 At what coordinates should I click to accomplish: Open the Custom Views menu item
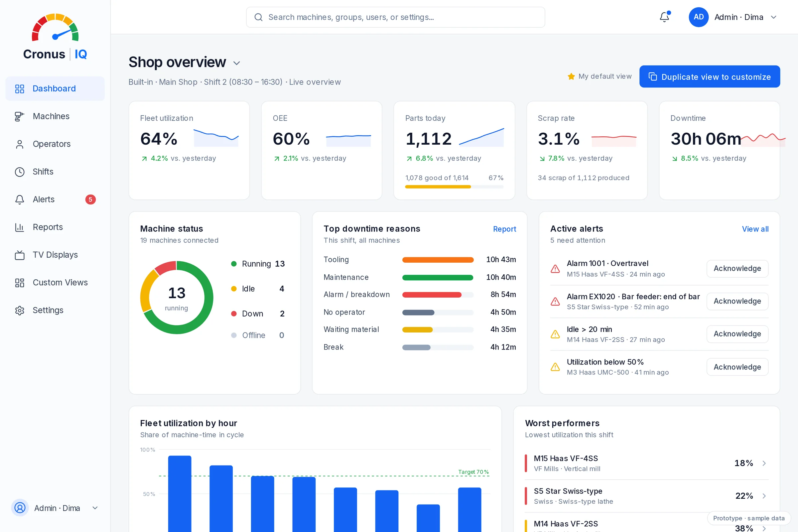[x=55, y=283]
